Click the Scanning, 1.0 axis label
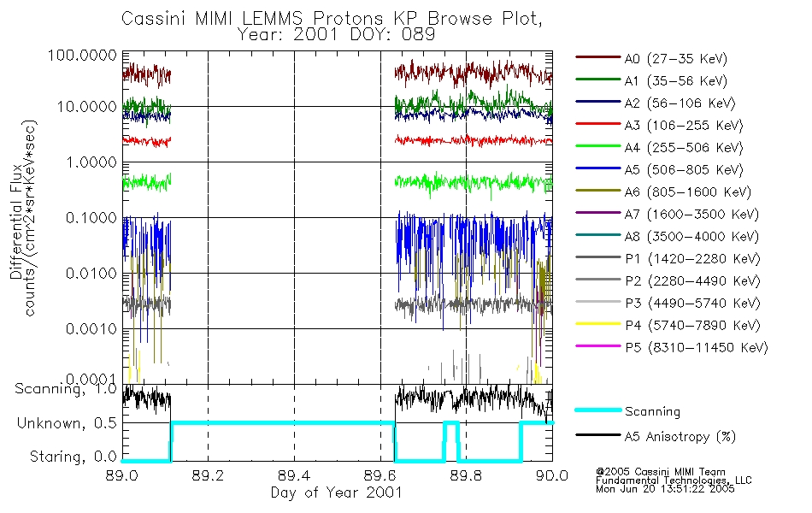The height and width of the screenshot is (513, 812). click(66, 389)
